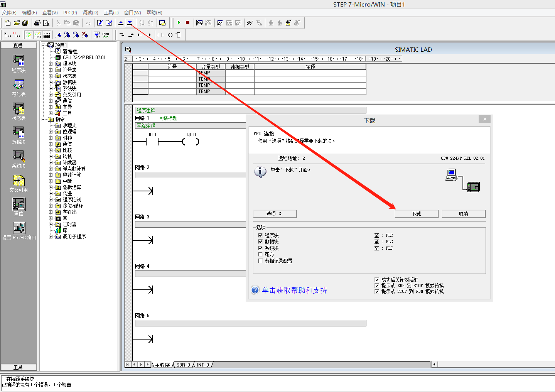Click the 取消 button
The height and width of the screenshot is (392, 555).
coord(463,214)
